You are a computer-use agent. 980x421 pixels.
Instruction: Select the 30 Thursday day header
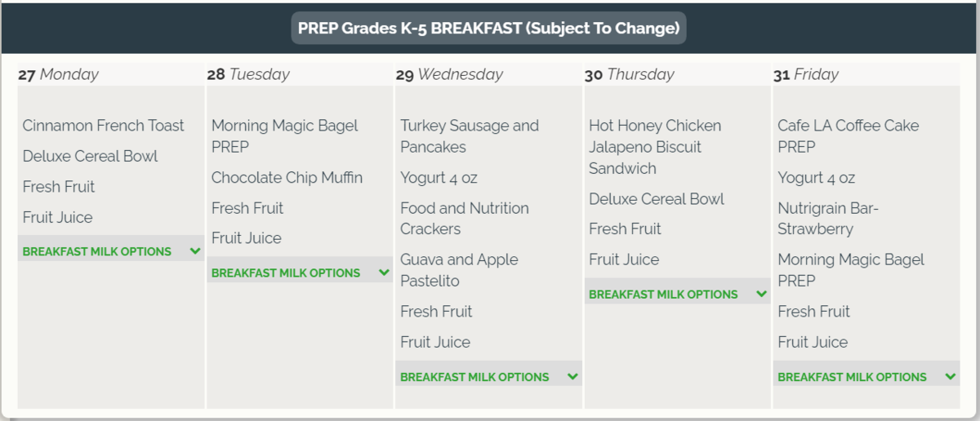(x=630, y=74)
